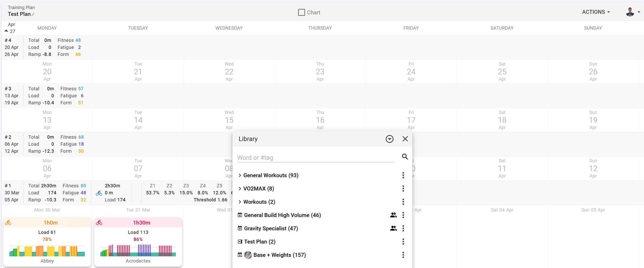Viewport: 644px width, 268px height.
Task: Click shared-users icon on Gravity Specialist
Action: coord(393,228)
